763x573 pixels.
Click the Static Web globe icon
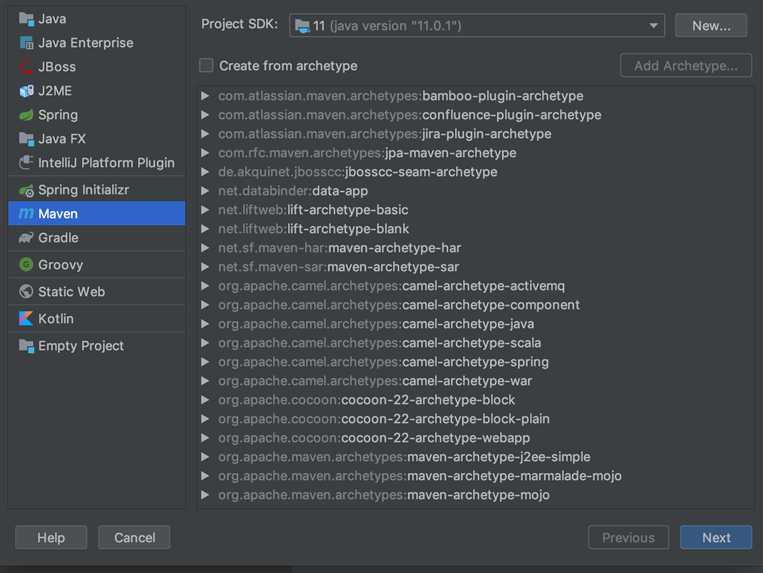26,291
